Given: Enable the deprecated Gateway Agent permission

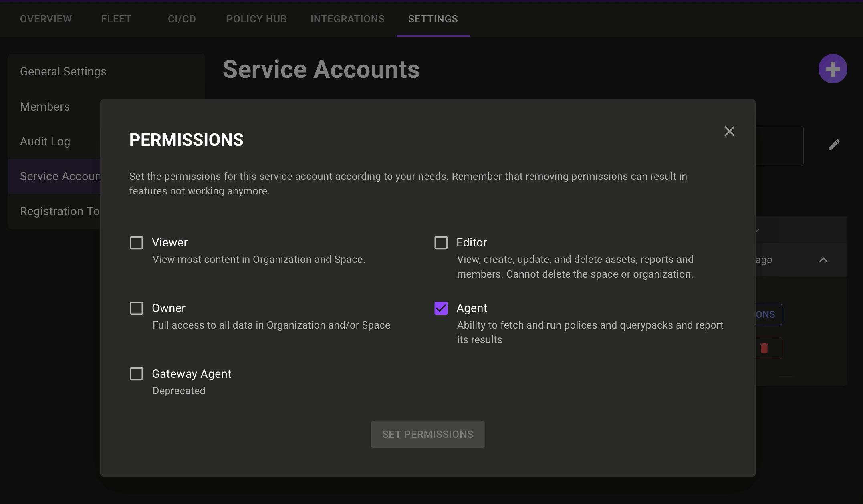Looking at the screenshot, I should [137, 373].
